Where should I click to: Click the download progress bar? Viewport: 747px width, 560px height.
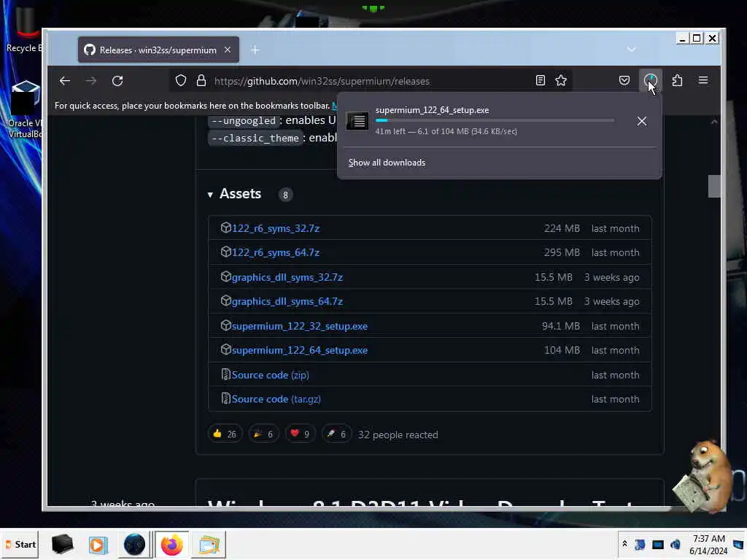click(495, 120)
